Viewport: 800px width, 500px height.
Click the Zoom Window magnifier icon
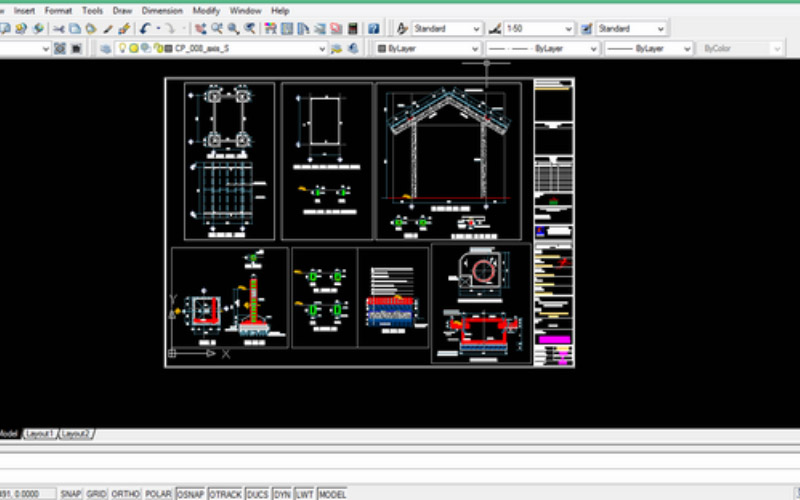click(233, 29)
